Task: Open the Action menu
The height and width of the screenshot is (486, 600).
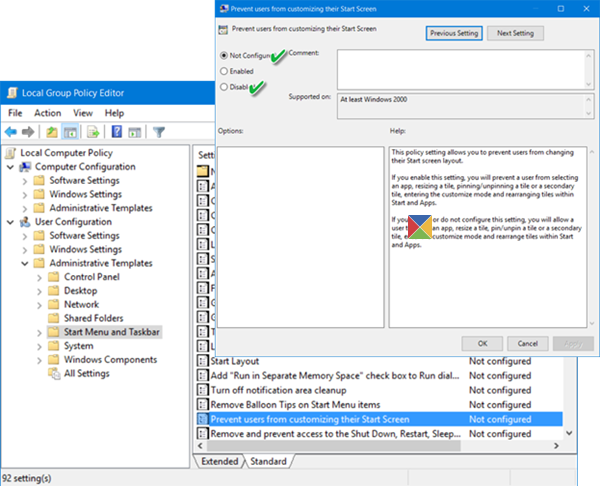Action: (x=47, y=113)
